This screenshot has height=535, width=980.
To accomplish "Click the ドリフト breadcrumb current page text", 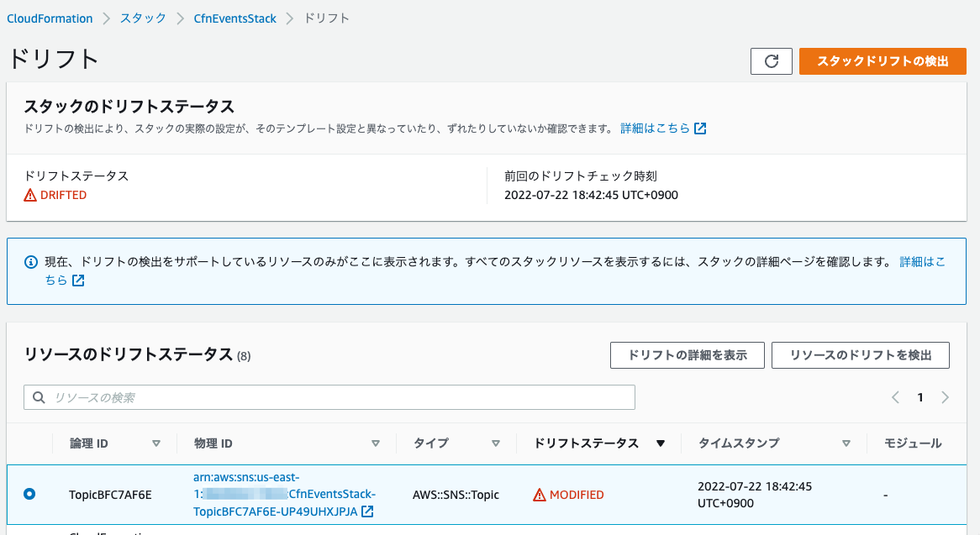I will [x=326, y=18].
